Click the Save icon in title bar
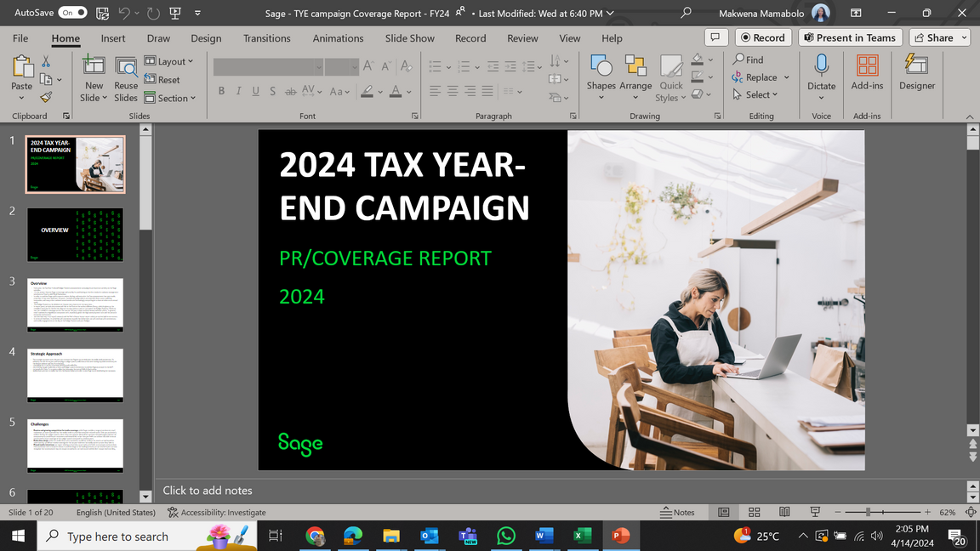Viewport: 980px width, 551px height. pyautogui.click(x=102, y=13)
